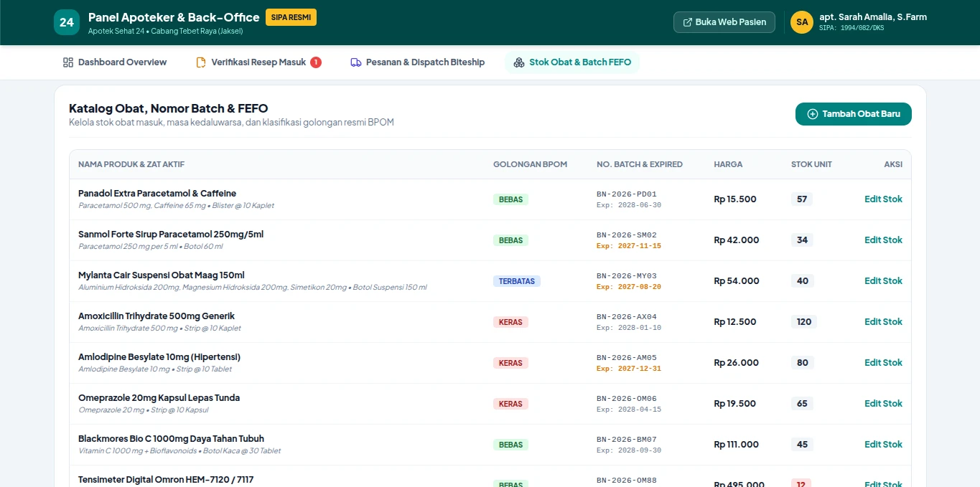
Task: Open the Dashboard Overview tab
Action: tap(115, 62)
